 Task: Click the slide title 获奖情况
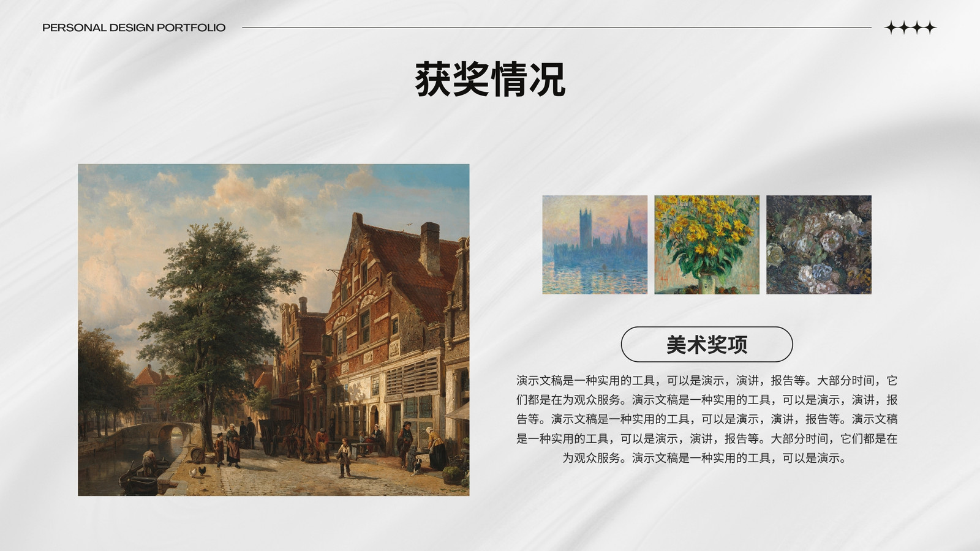[x=490, y=80]
